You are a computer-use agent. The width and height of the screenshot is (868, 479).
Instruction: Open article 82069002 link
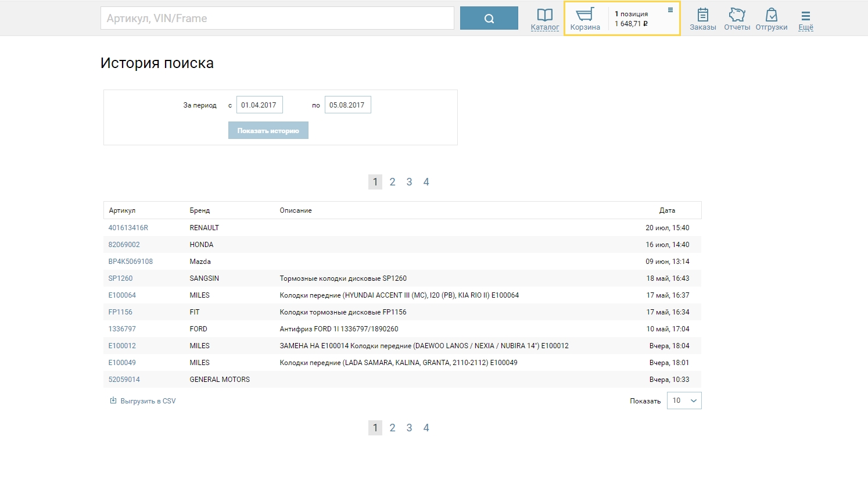[124, 245]
